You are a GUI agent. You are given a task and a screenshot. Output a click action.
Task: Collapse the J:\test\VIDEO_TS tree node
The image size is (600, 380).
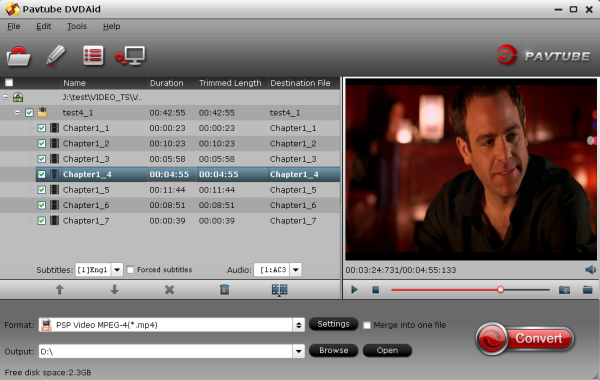coord(5,97)
